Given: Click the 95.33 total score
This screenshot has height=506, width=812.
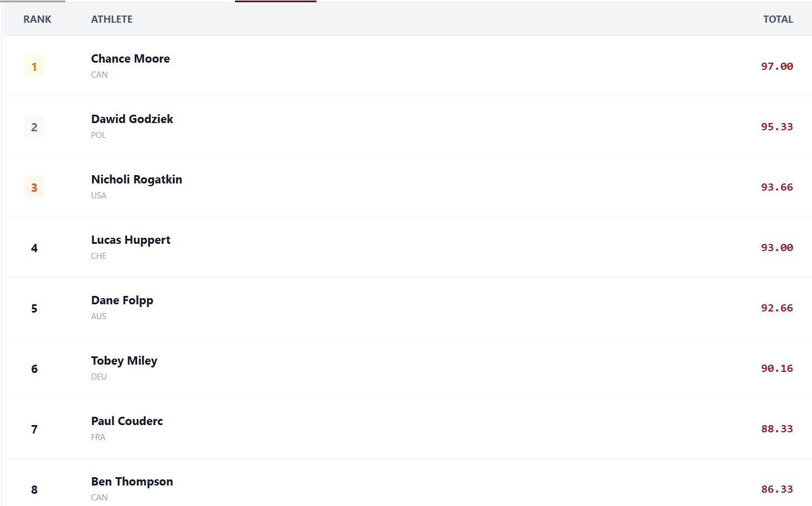Looking at the screenshot, I should coord(777,127).
